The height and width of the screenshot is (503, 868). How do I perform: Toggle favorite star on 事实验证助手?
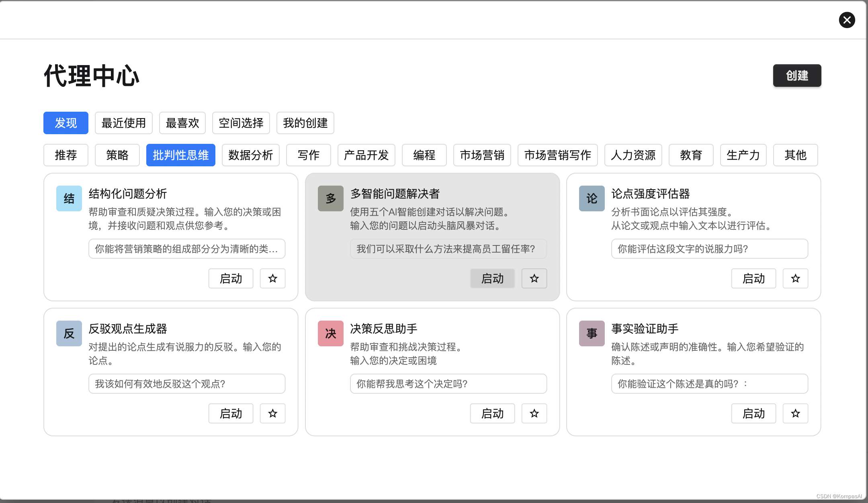[x=795, y=413]
